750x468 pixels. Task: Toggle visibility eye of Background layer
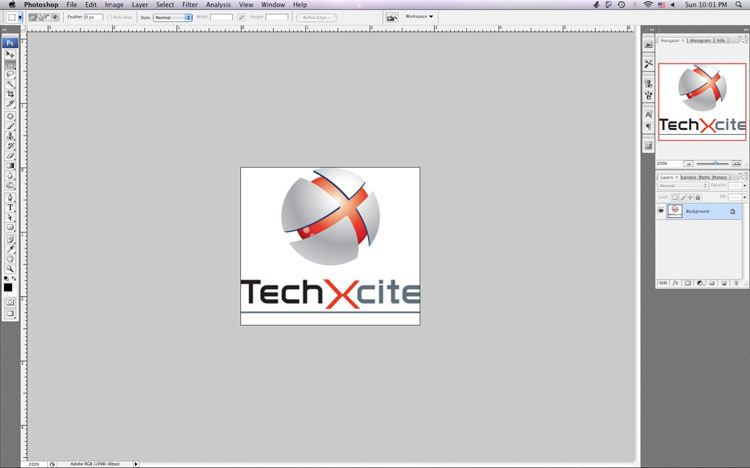(x=661, y=211)
